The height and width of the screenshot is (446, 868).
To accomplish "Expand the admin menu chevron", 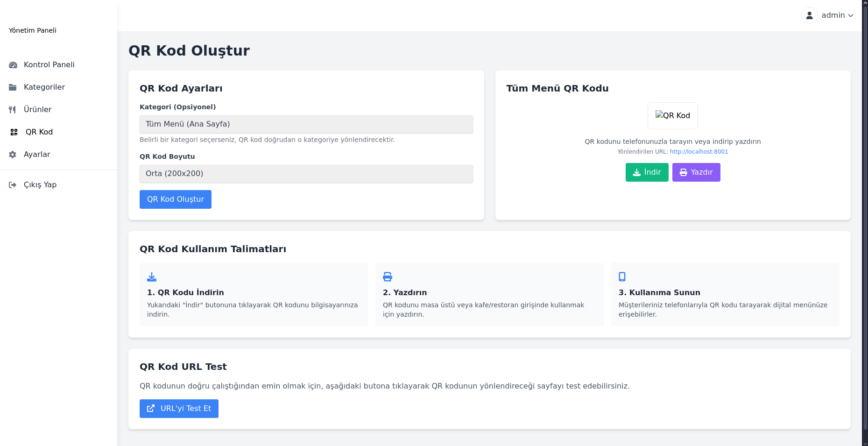I will tap(851, 15).
